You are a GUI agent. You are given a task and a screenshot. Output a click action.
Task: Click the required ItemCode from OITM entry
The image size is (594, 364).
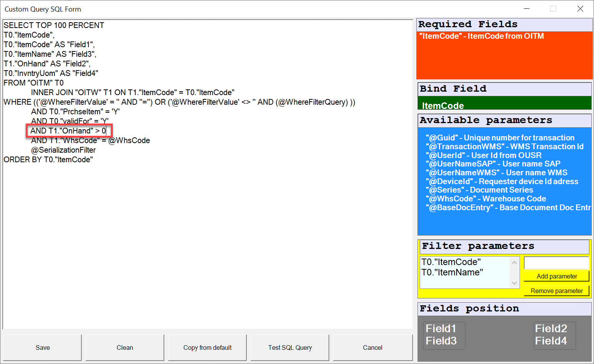point(481,36)
